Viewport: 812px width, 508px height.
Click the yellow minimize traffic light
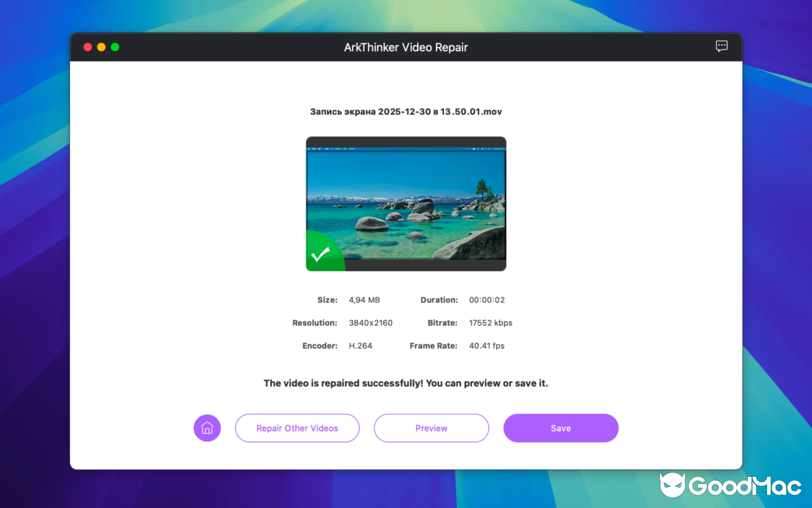tap(101, 46)
